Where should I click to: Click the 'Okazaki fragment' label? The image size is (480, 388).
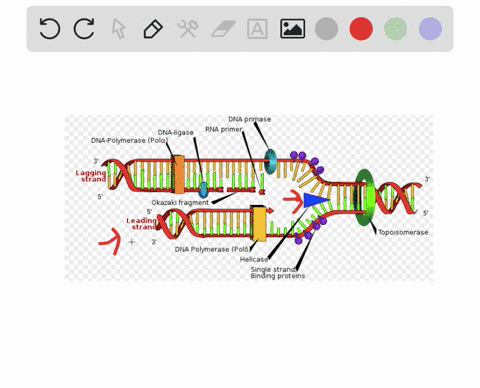[180, 202]
